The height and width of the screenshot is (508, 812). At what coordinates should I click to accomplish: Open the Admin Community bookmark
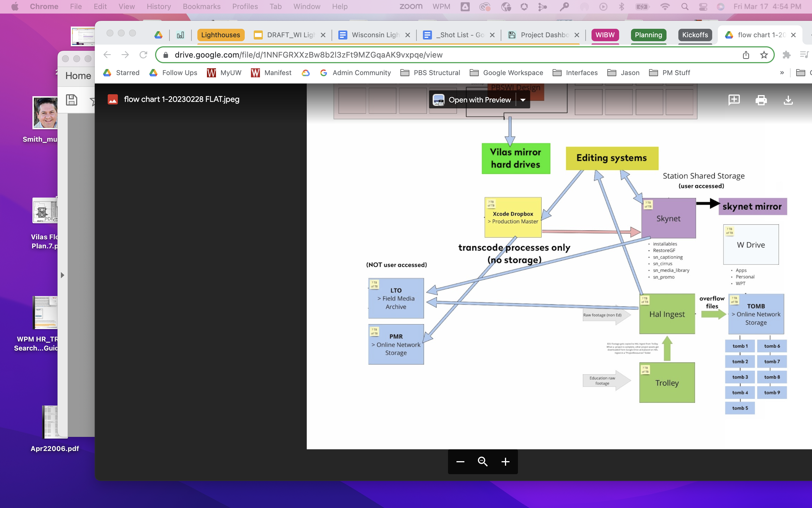(355, 73)
